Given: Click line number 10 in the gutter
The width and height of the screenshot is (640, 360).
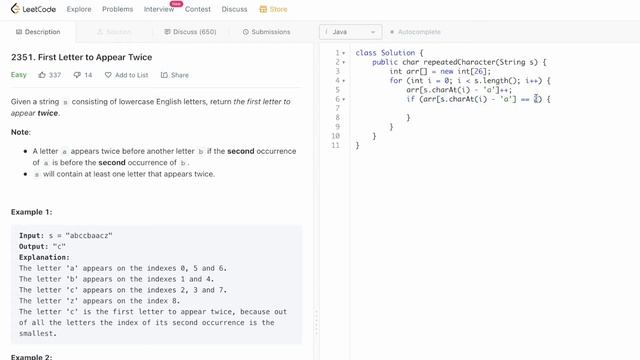Looking at the screenshot, I should point(336,136).
